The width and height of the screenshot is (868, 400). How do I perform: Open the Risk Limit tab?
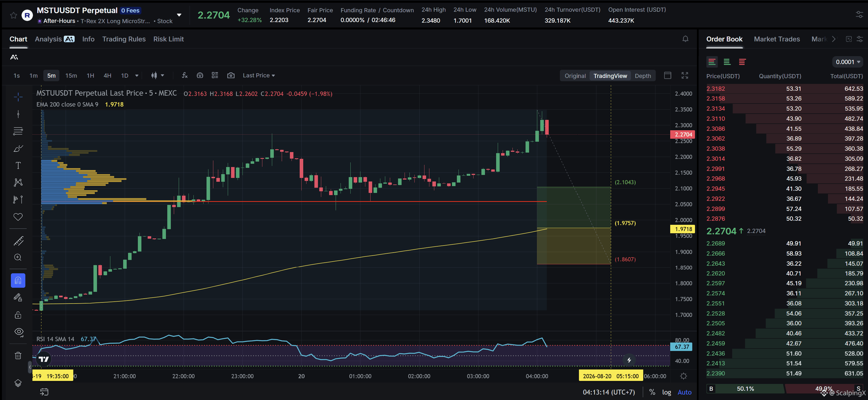[168, 39]
